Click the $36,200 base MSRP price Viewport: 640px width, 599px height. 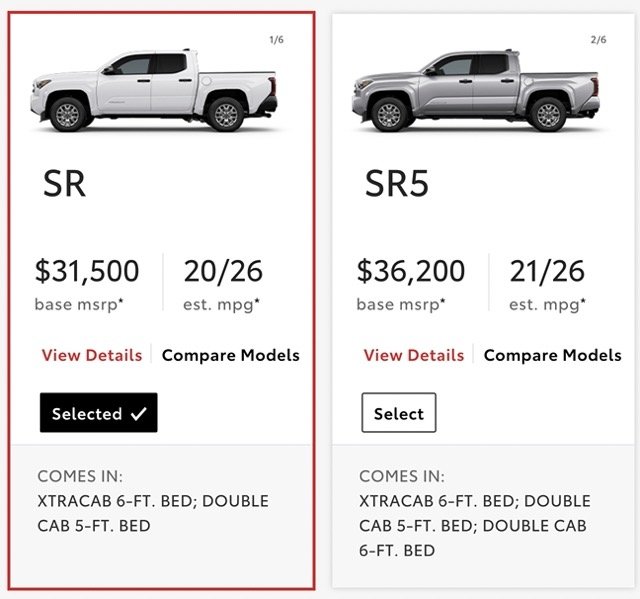(411, 271)
